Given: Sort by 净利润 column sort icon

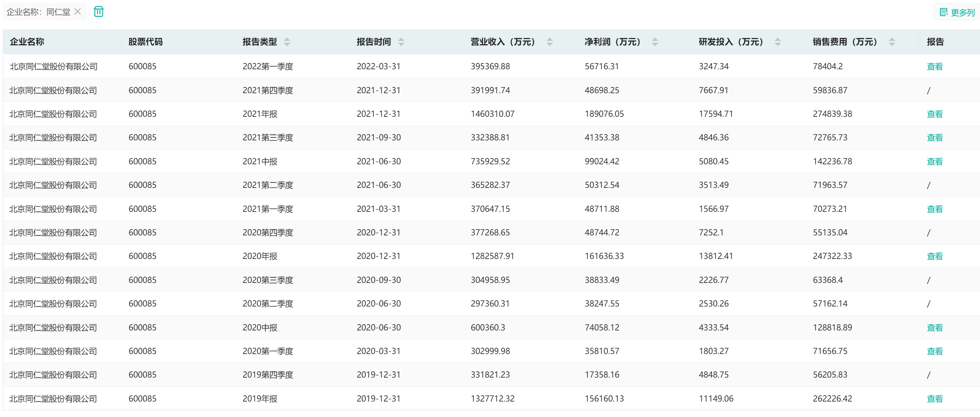Looking at the screenshot, I should tap(655, 42).
